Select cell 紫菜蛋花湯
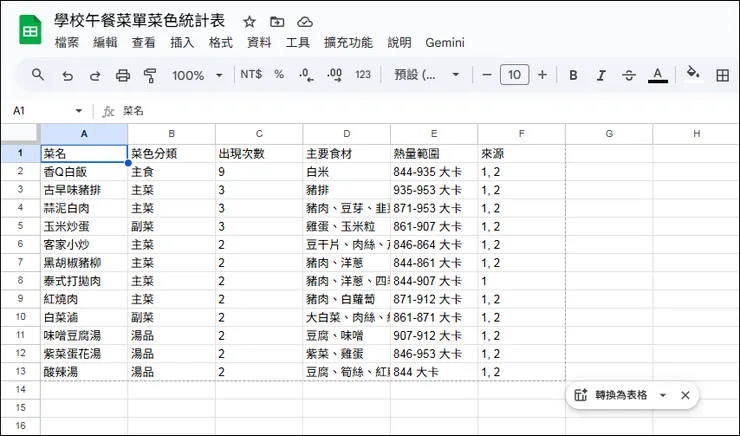Viewport: 740px width, 436px height. (84, 353)
